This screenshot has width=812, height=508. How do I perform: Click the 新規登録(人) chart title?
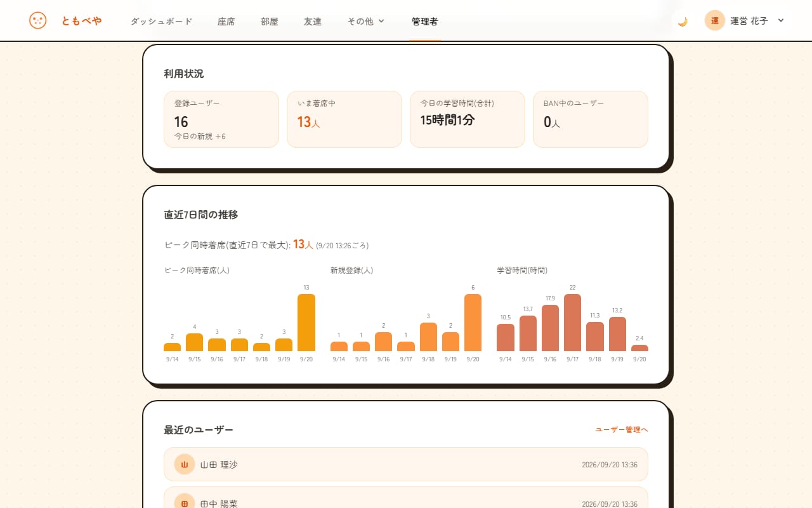[352, 270]
